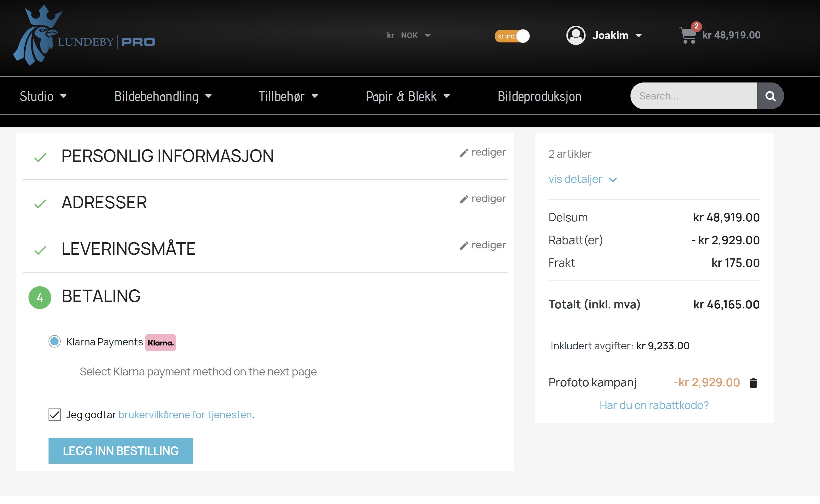The image size is (820, 504).
Task: Delete the Profoto kampanj discount via trash icon
Action: [753, 383]
